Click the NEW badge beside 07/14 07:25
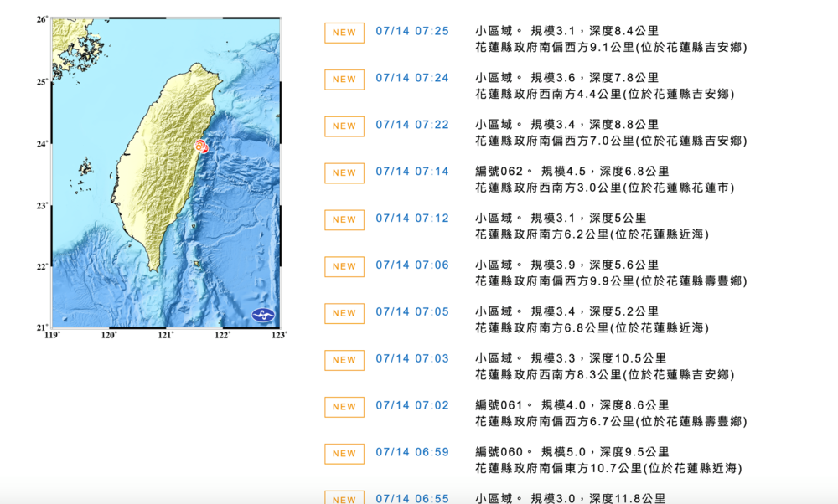Screen dimensions: 838x504 [344, 33]
